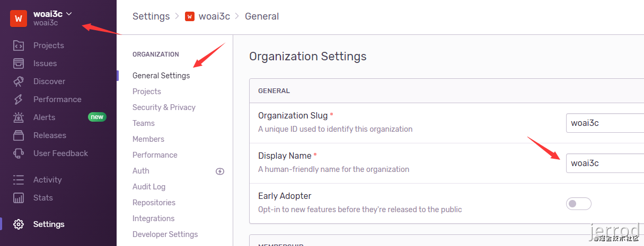Click the Projects folder icon in sidebar
Screen dimensions: 644x246
pyautogui.click(x=19, y=45)
